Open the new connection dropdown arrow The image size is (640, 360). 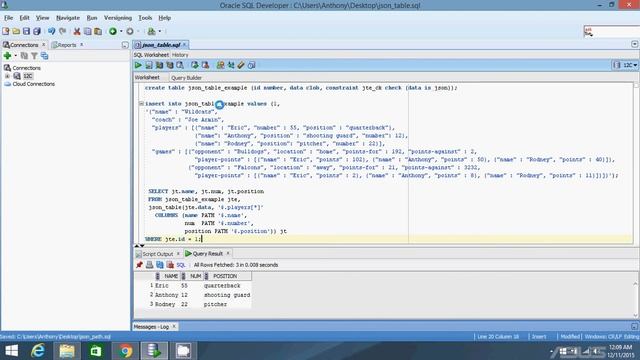coord(16,56)
